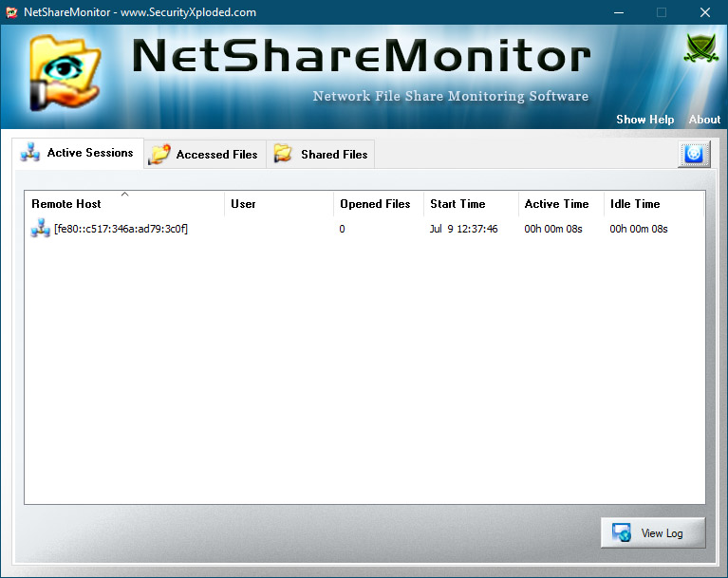Viewport: 728px width, 578px height.
Task: Minimize the NetShareMonitor window
Action: [x=619, y=12]
